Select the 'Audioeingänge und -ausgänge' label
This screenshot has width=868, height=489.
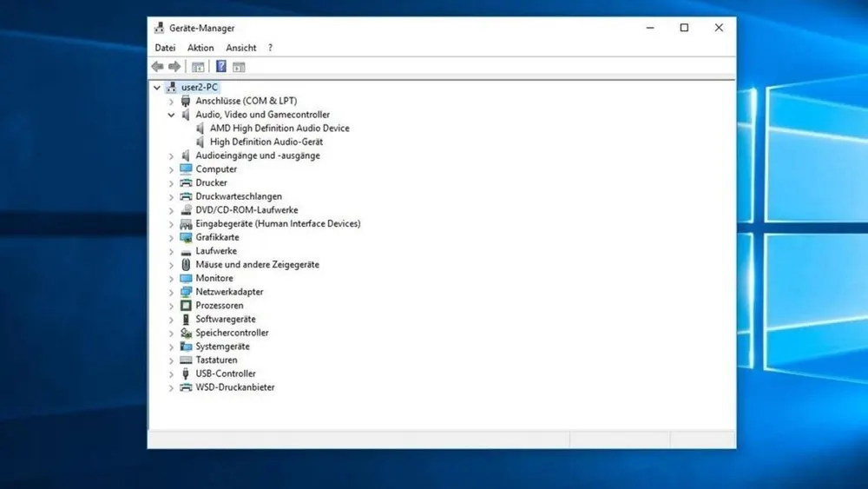pyautogui.click(x=258, y=155)
